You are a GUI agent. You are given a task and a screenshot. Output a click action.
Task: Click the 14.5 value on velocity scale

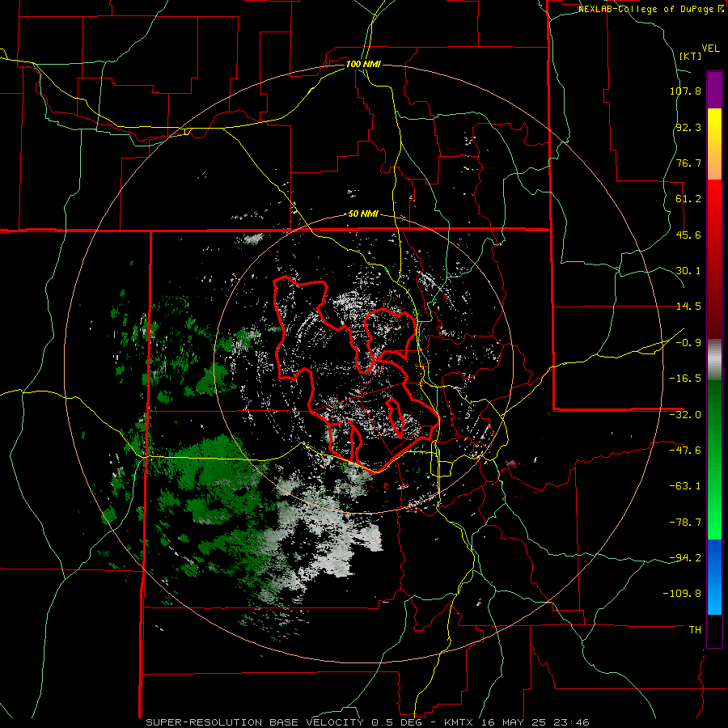click(x=688, y=307)
